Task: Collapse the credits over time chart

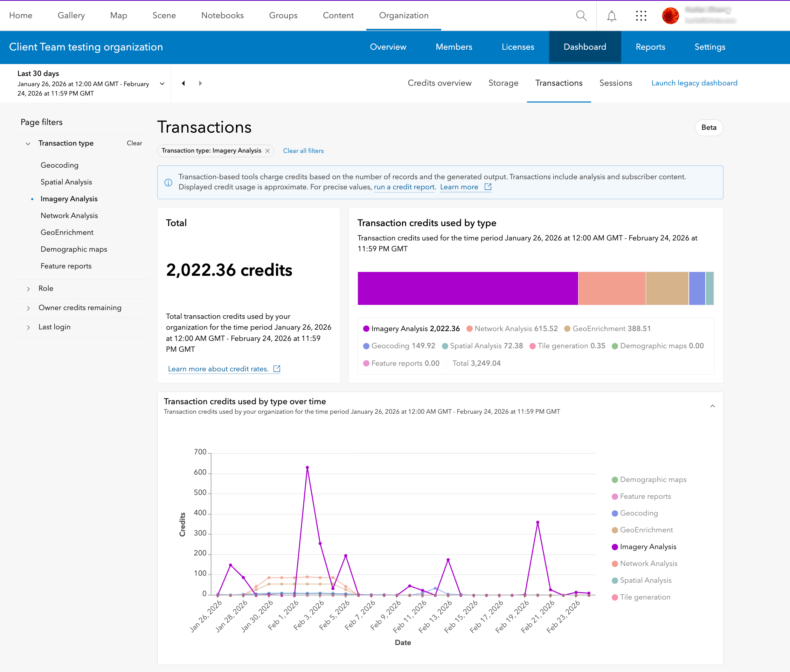Action: pyautogui.click(x=712, y=406)
